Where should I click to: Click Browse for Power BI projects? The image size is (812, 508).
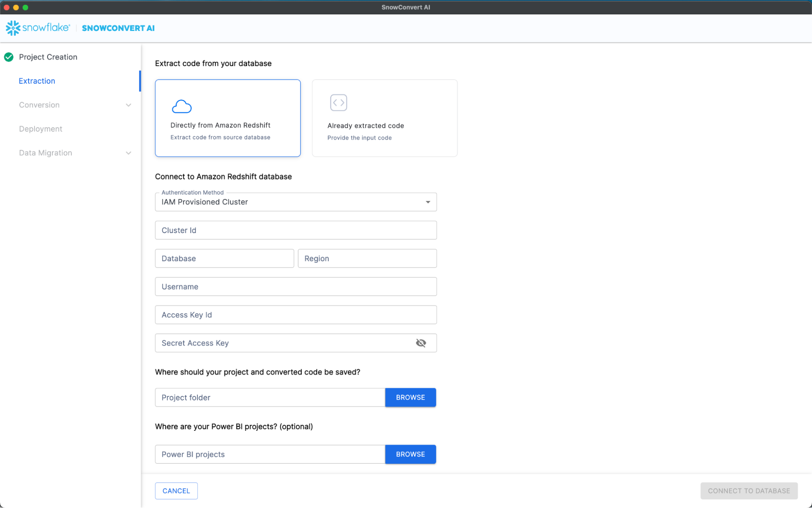pos(410,454)
